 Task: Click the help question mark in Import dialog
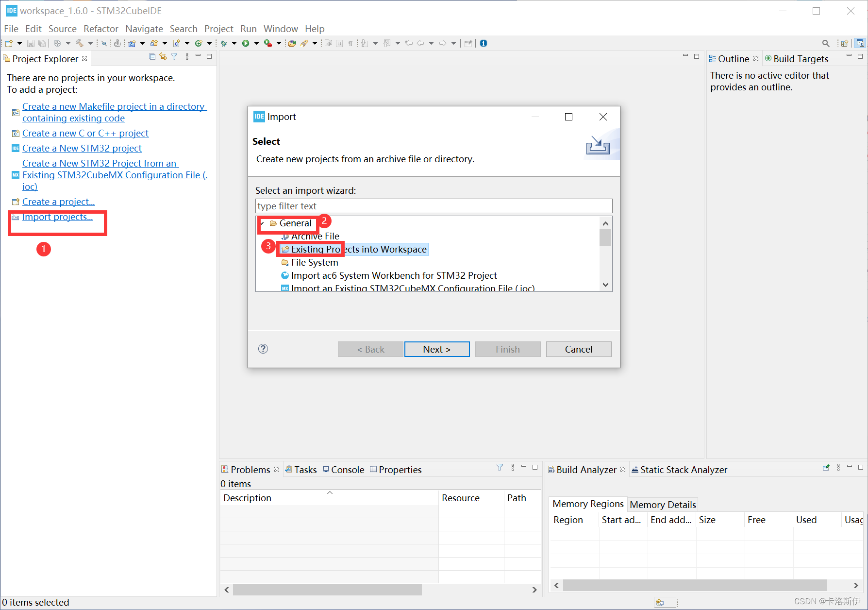[x=263, y=349]
